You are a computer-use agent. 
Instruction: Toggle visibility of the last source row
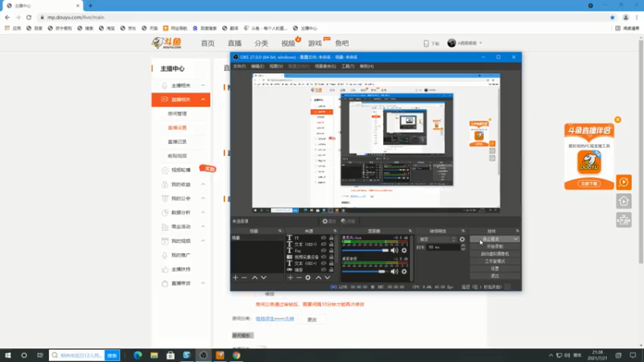[x=324, y=270]
